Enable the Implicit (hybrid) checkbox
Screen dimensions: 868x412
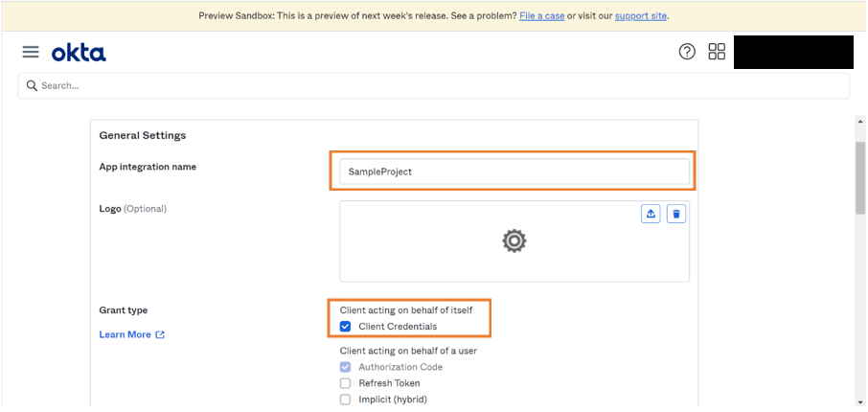coord(346,400)
